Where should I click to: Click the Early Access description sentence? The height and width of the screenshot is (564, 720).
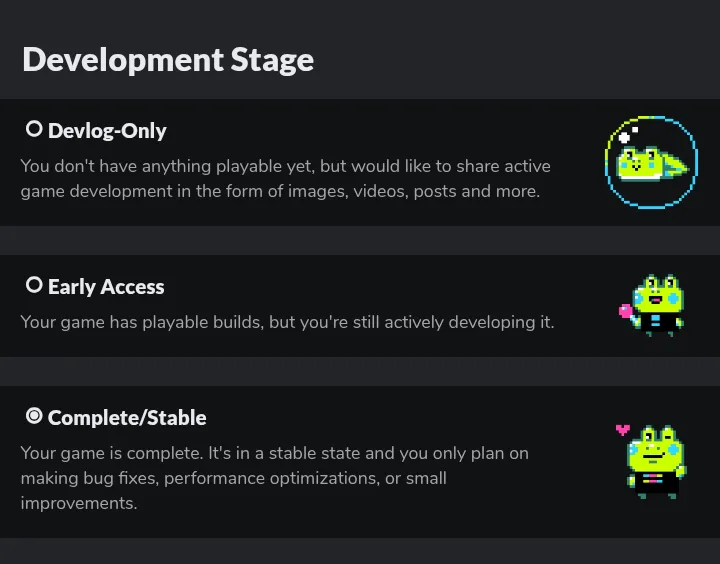pyautogui.click(x=287, y=322)
